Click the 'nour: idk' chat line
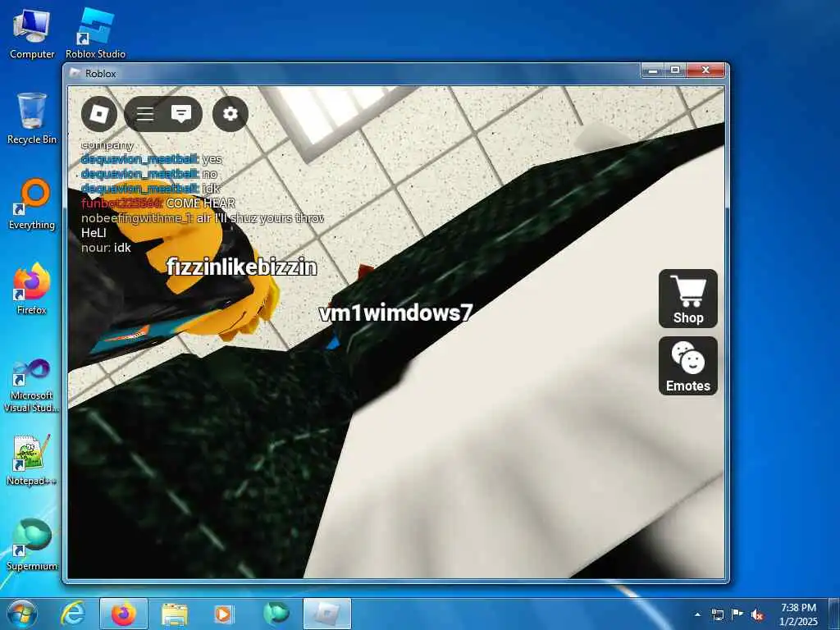The image size is (840, 630). click(x=106, y=248)
